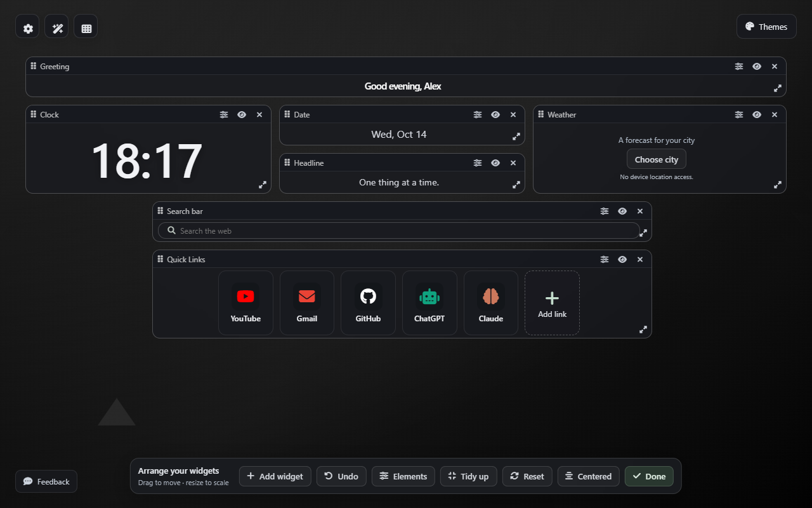Grab the Clock widget drag handle

(x=34, y=114)
